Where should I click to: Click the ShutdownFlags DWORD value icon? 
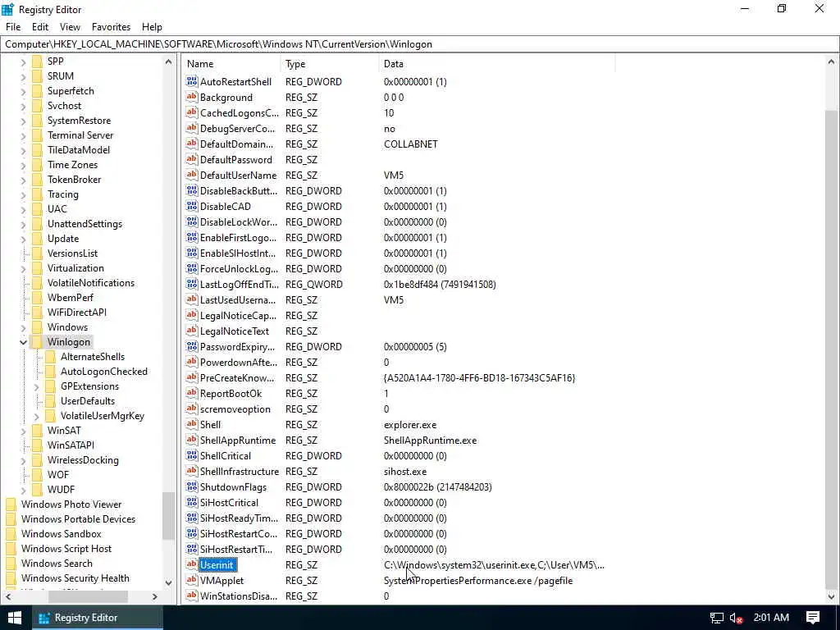(x=192, y=486)
